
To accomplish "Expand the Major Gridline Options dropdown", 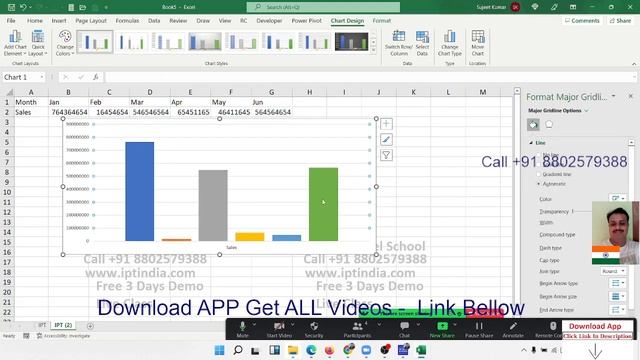I will (x=587, y=111).
